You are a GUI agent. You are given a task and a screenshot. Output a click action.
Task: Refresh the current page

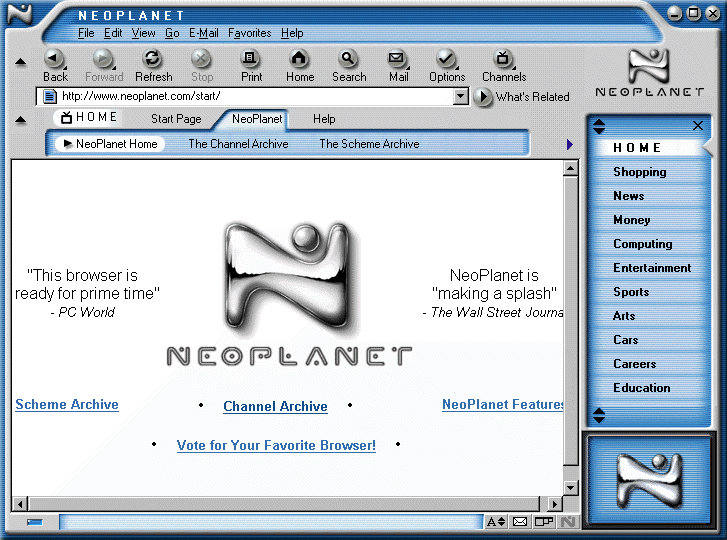click(x=153, y=59)
